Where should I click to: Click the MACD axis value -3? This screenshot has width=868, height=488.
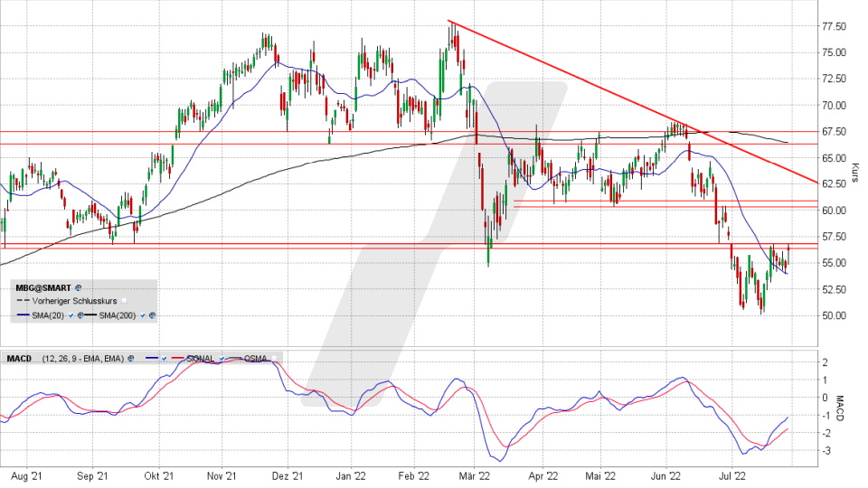[x=825, y=451]
